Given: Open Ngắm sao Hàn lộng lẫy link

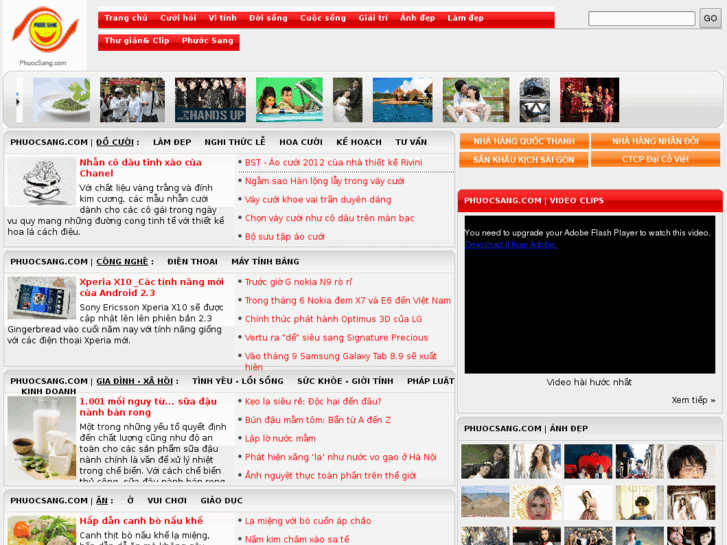Looking at the screenshot, I should 325,181.
